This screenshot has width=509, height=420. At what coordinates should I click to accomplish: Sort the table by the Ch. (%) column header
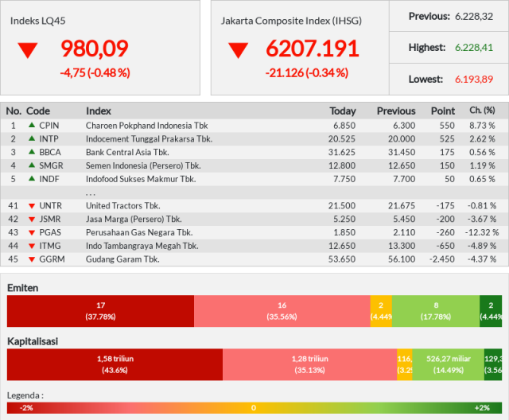coord(482,111)
